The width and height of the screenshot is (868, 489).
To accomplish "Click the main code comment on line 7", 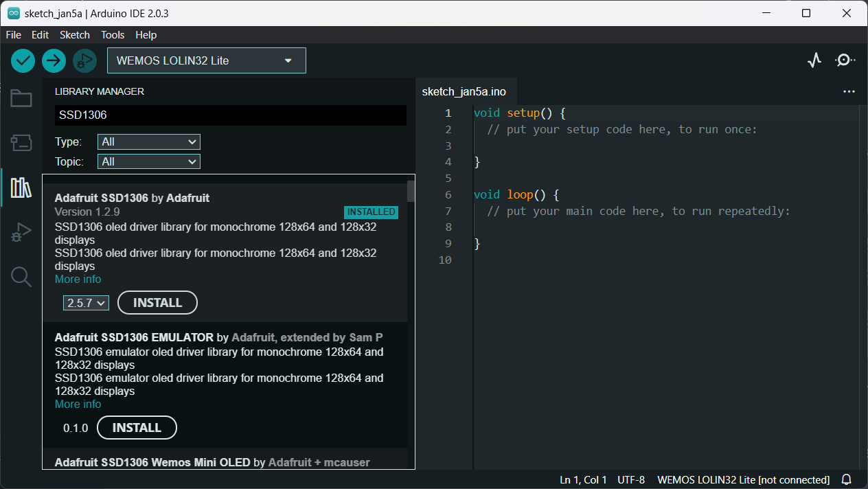I will click(x=639, y=211).
